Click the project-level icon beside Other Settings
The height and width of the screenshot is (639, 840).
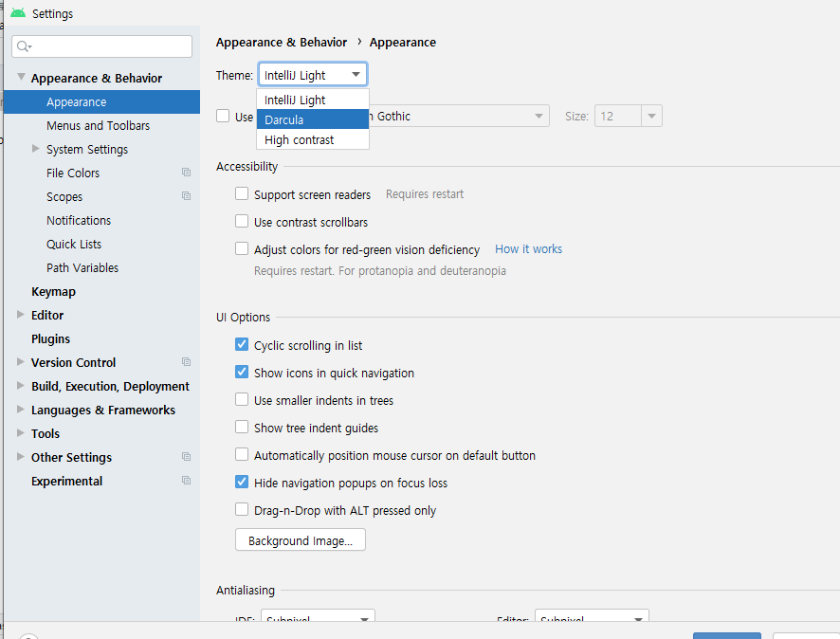(186, 457)
